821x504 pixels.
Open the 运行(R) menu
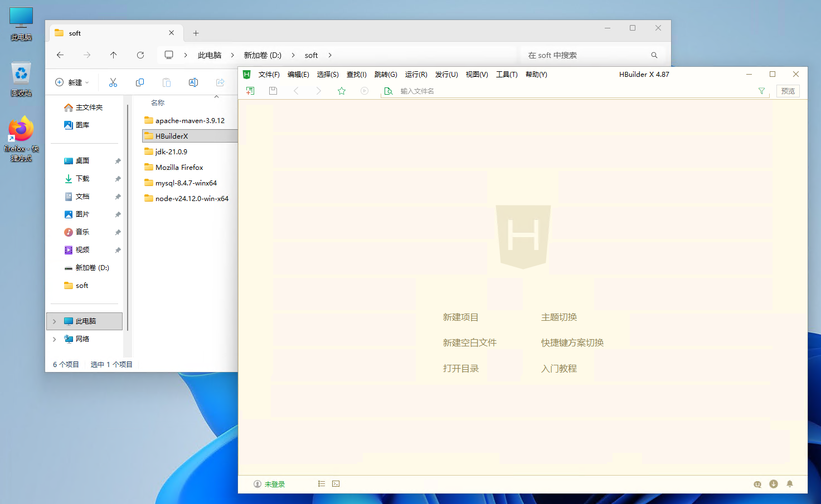pyautogui.click(x=416, y=74)
